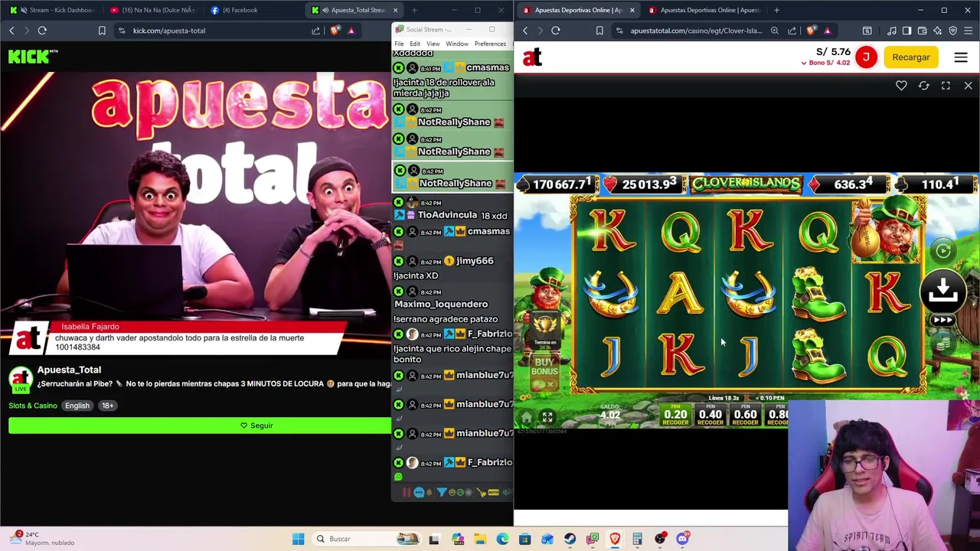Click the 170 667.71 spade jackpot counter
Image resolution: width=980 pixels, height=551 pixels.
click(556, 184)
